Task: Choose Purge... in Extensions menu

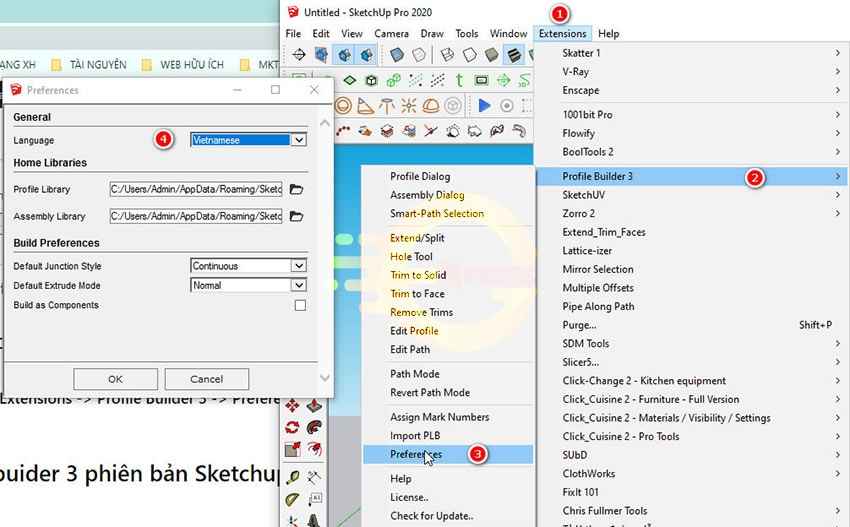Action: [x=692, y=325]
